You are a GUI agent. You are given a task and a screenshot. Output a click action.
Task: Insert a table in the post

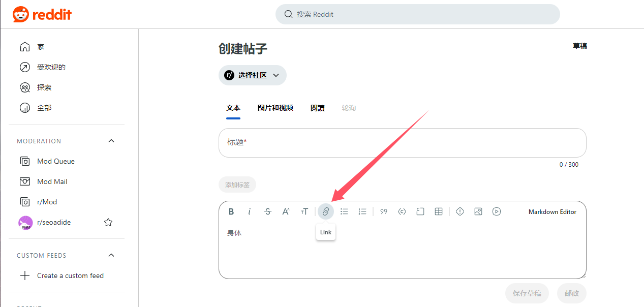pos(439,211)
